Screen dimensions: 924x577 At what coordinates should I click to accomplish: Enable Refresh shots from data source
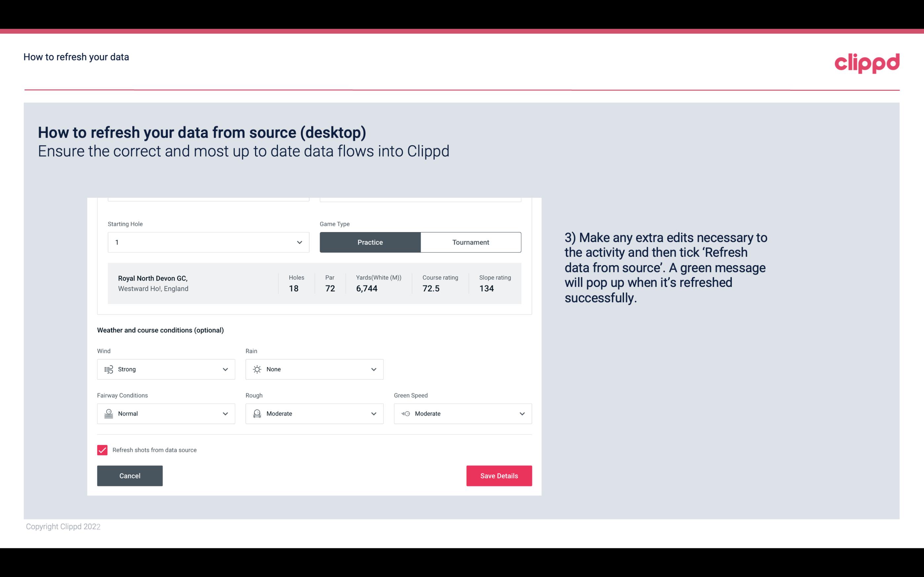point(102,449)
